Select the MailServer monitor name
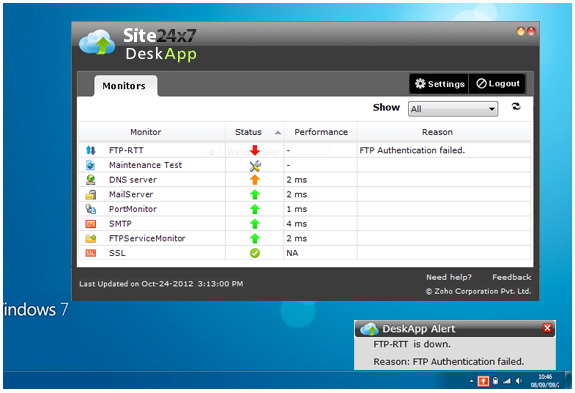 (x=131, y=194)
